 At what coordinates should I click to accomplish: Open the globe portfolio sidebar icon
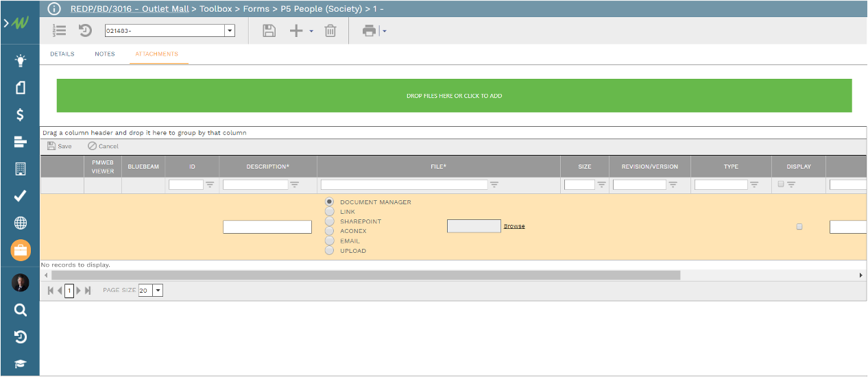click(21, 223)
